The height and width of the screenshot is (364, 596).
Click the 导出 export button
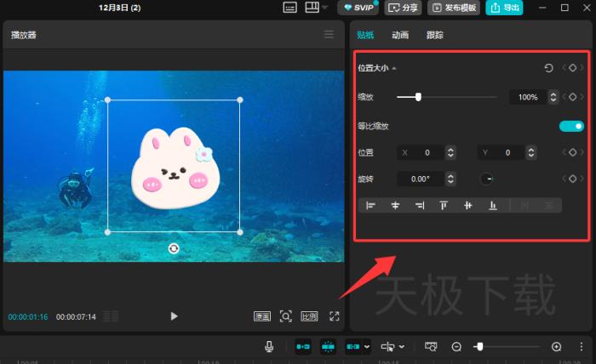(x=505, y=8)
